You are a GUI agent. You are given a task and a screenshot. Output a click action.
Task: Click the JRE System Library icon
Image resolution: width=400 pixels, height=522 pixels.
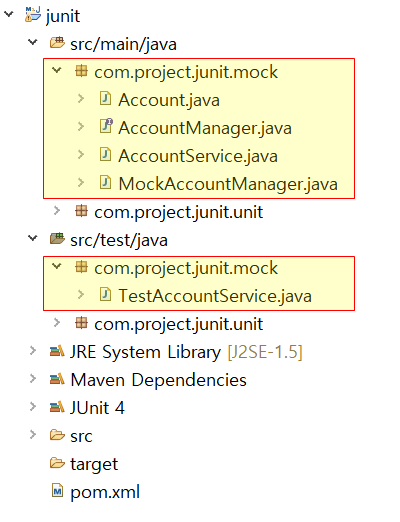pos(57,351)
